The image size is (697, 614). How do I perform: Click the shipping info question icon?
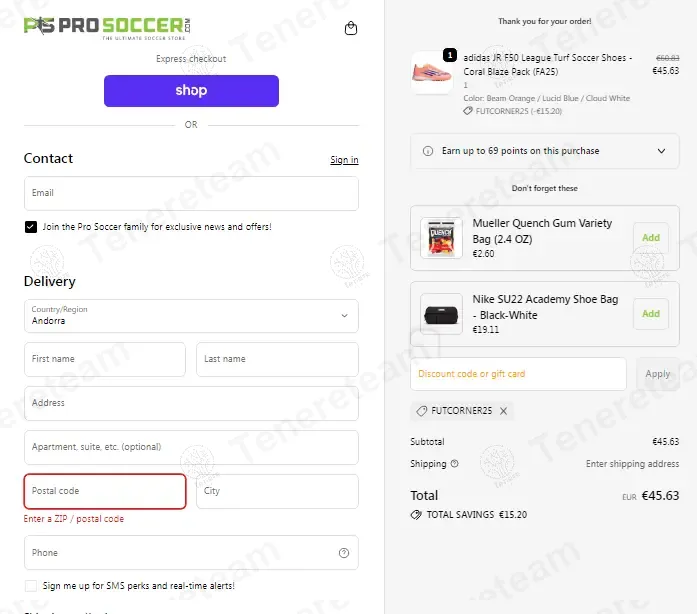455,464
